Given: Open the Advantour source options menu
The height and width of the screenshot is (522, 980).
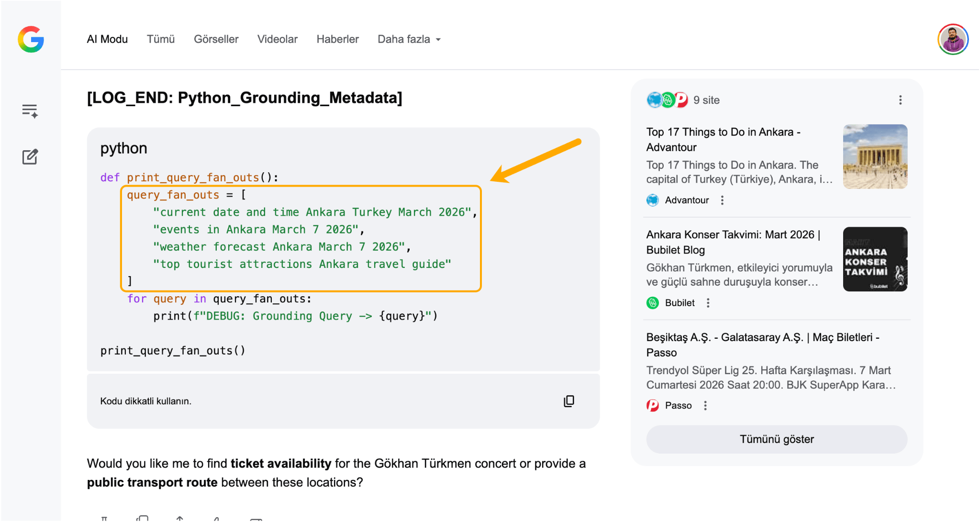Looking at the screenshot, I should coord(722,200).
